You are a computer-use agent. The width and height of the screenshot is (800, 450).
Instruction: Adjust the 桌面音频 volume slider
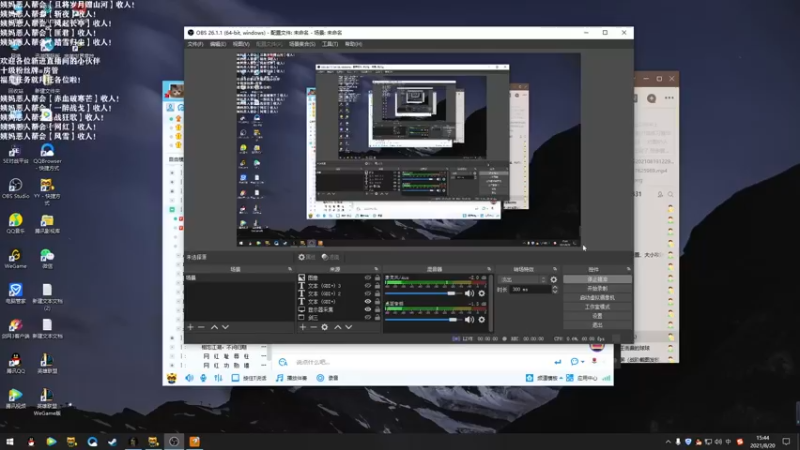422,319
